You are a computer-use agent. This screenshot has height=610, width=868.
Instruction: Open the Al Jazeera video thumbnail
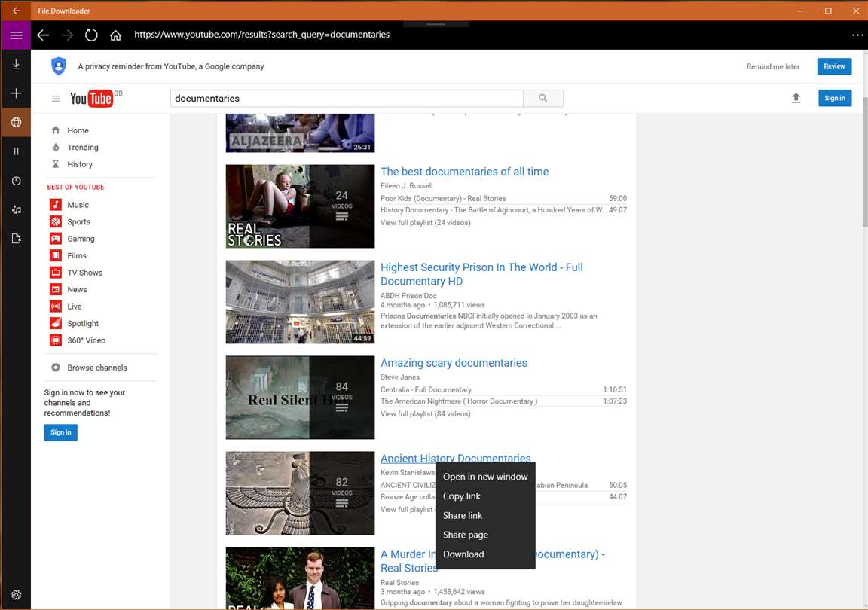click(300, 133)
